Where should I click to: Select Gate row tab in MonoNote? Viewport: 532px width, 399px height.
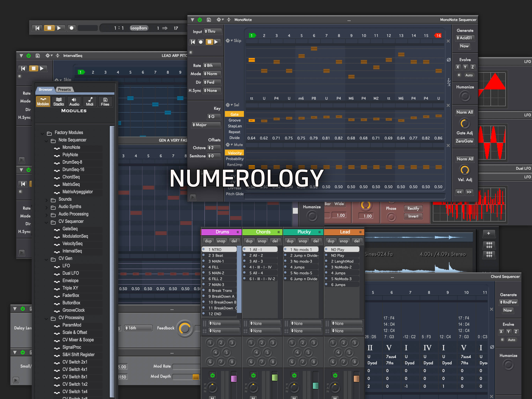tap(234, 114)
